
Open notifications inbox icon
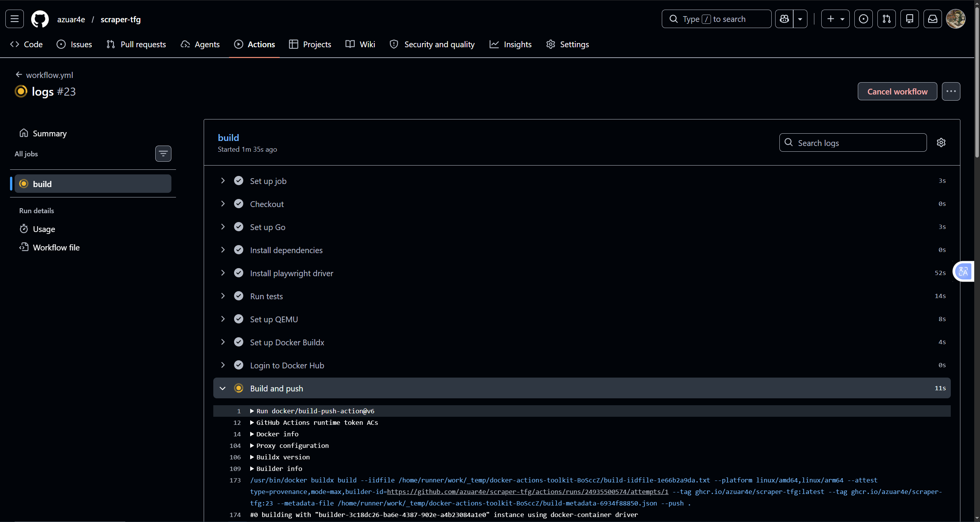pyautogui.click(x=933, y=19)
